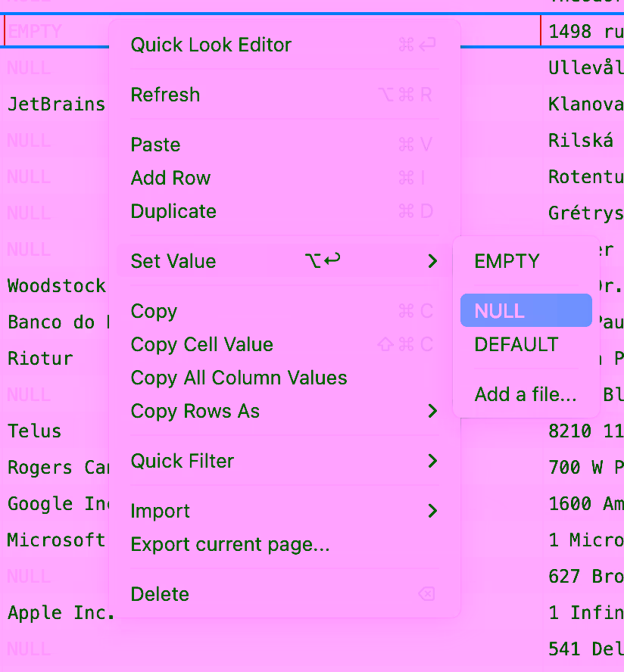Duplicate the selected row
Screen dimensions: 624x672
[173, 211]
